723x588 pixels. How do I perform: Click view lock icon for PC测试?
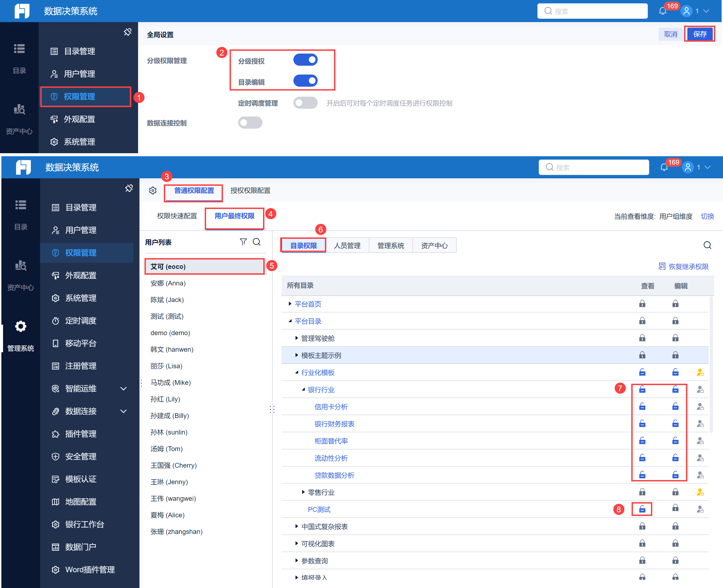point(642,509)
